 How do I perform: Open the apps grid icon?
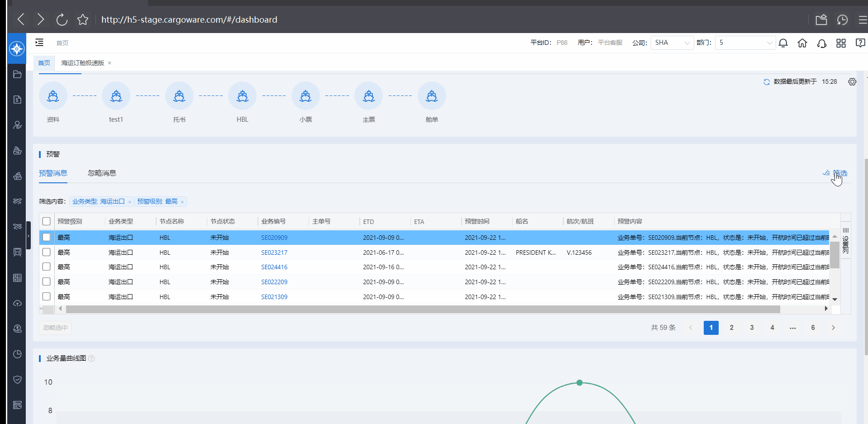pos(841,43)
